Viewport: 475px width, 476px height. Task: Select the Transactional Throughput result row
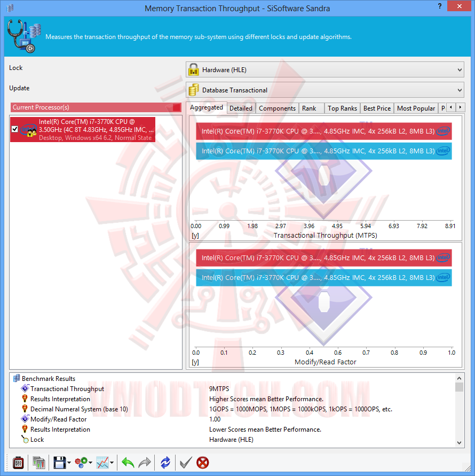(232, 389)
